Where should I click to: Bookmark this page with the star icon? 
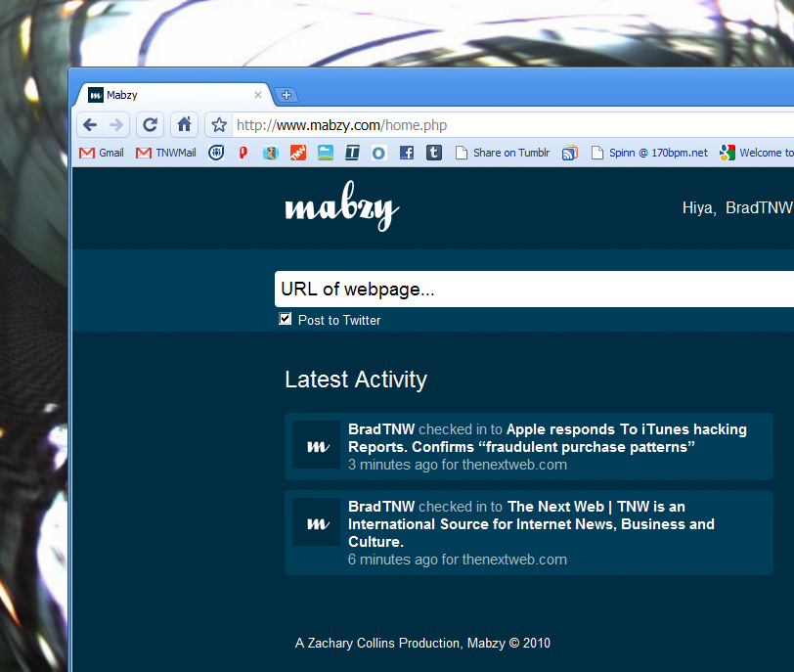[219, 124]
